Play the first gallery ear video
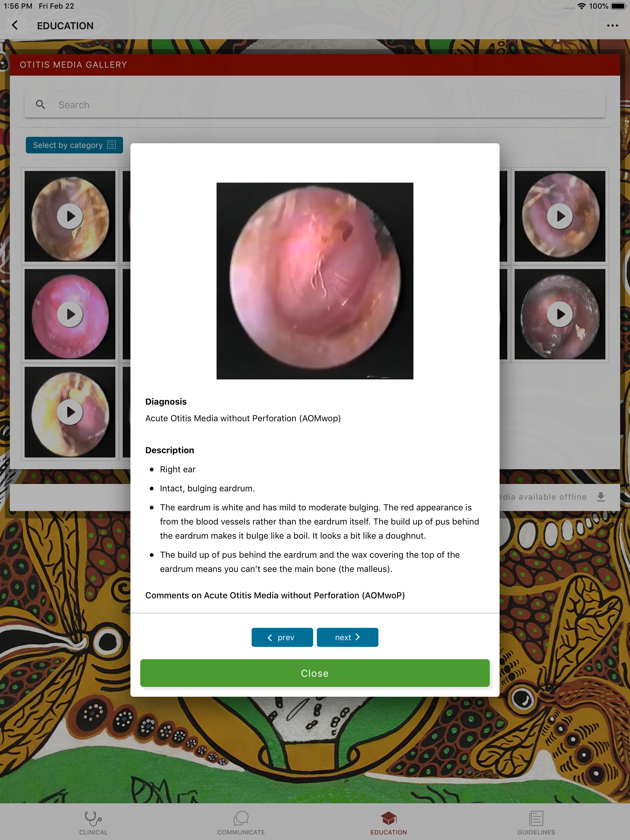This screenshot has height=840, width=630. coord(70,216)
